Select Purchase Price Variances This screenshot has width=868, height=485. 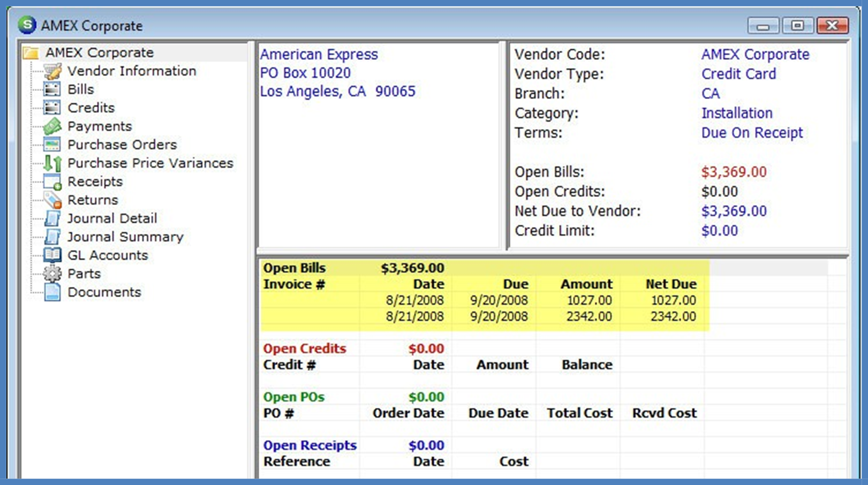[x=150, y=163]
